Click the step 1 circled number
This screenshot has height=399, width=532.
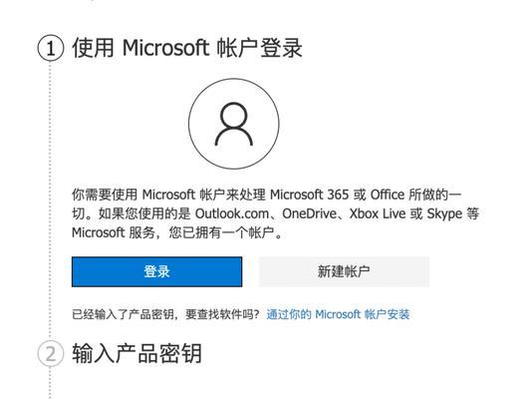click(x=51, y=48)
